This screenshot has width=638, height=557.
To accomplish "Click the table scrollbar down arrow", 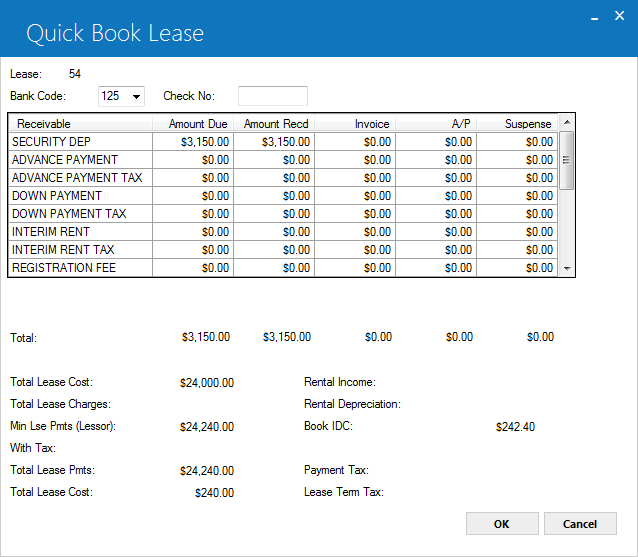I will tap(567, 269).
